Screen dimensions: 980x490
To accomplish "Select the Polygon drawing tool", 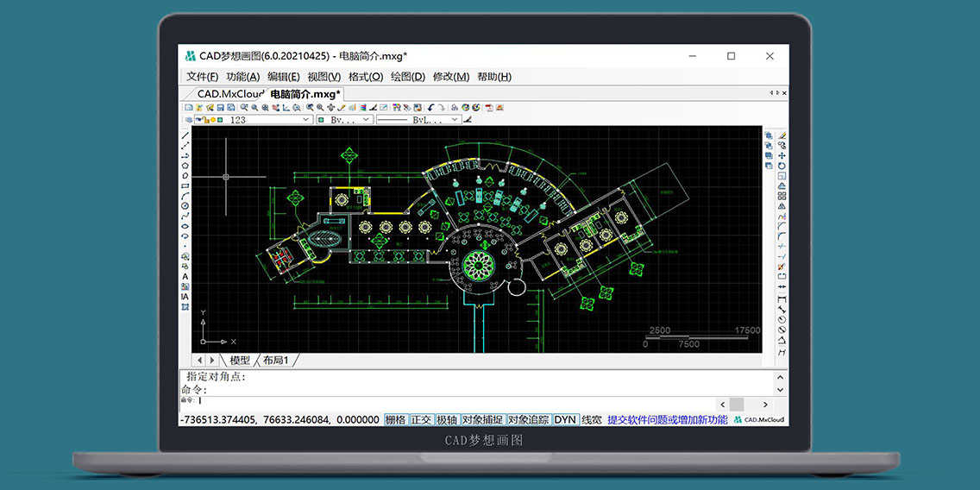I will coord(185,166).
